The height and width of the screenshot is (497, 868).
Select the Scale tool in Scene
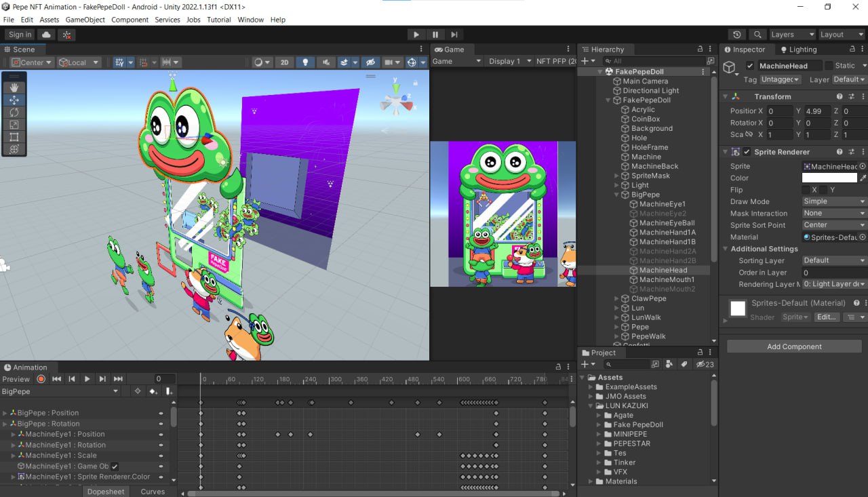[14, 124]
